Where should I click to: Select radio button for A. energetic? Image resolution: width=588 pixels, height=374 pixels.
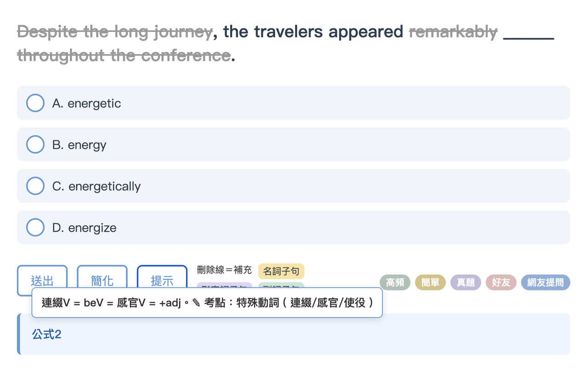click(35, 103)
